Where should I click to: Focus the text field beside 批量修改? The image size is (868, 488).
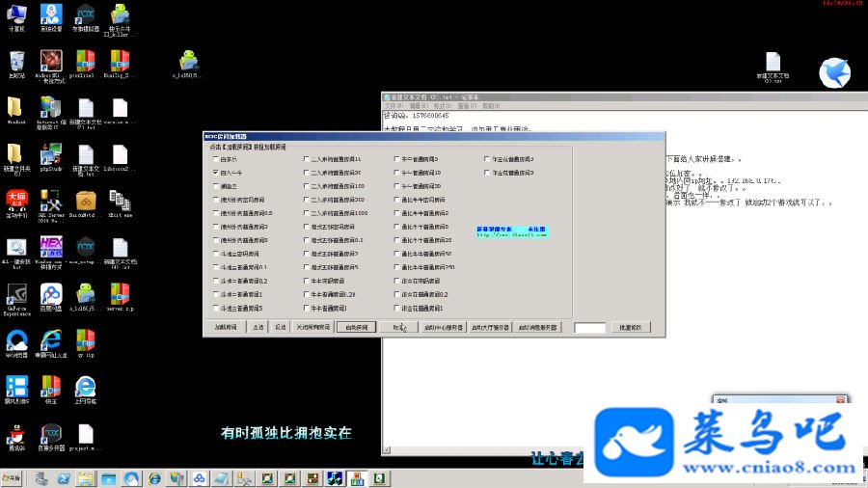[590, 328]
